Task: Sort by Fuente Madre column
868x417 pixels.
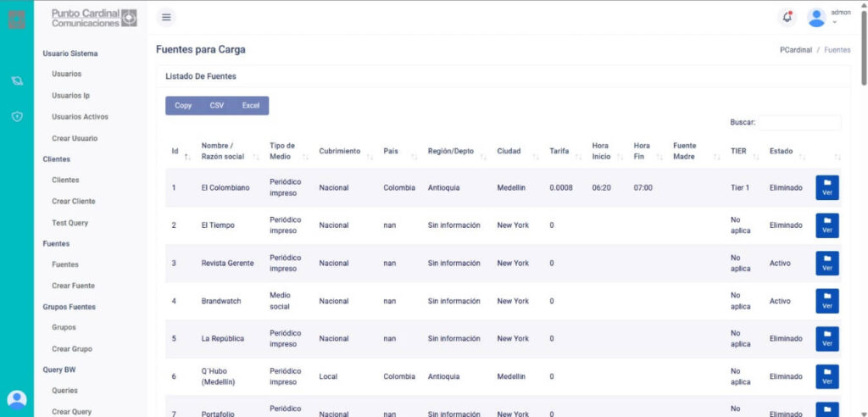Action: (697, 151)
